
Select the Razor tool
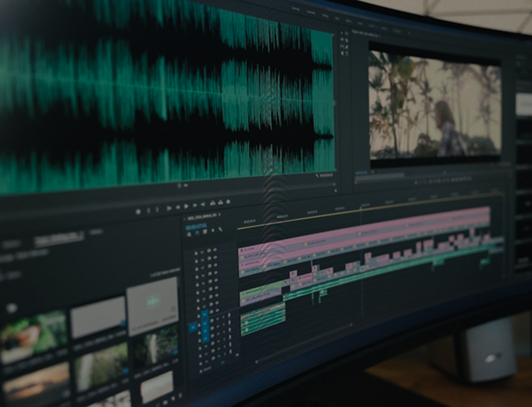click(x=347, y=40)
